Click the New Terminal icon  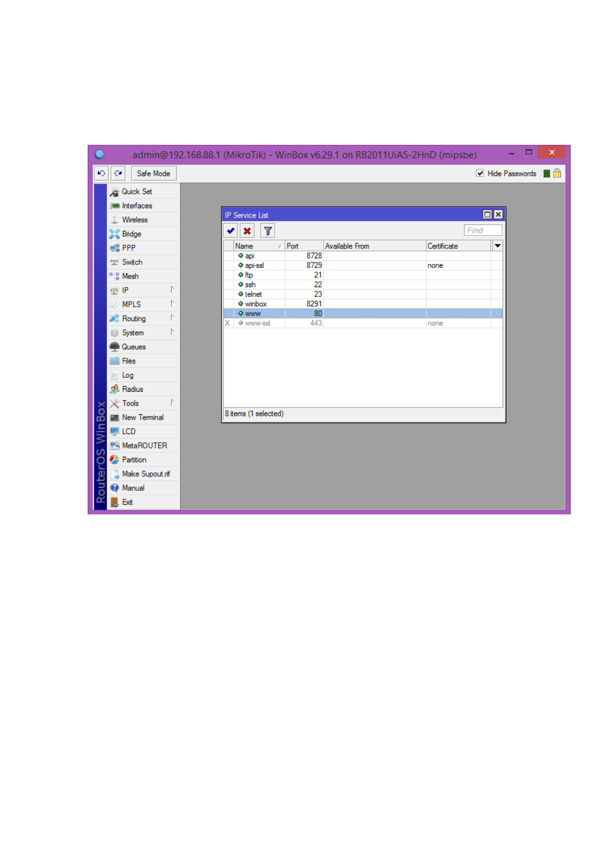(114, 418)
